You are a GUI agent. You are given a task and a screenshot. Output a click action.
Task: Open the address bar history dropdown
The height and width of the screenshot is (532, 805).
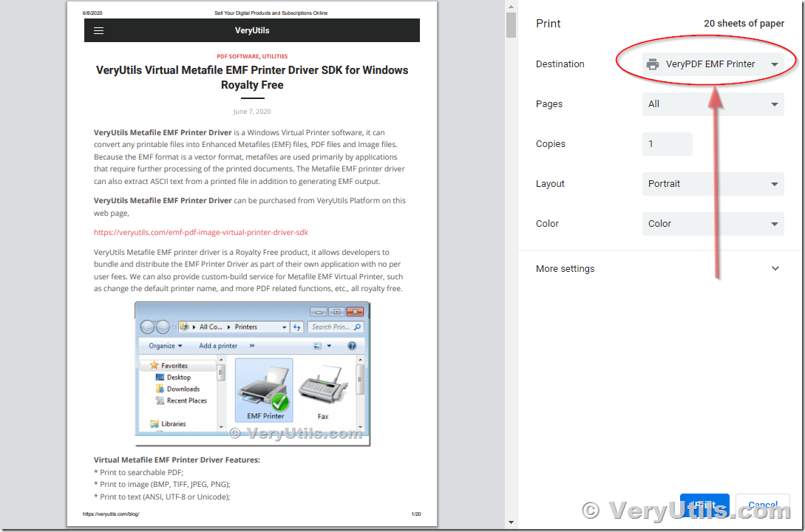tap(285, 327)
